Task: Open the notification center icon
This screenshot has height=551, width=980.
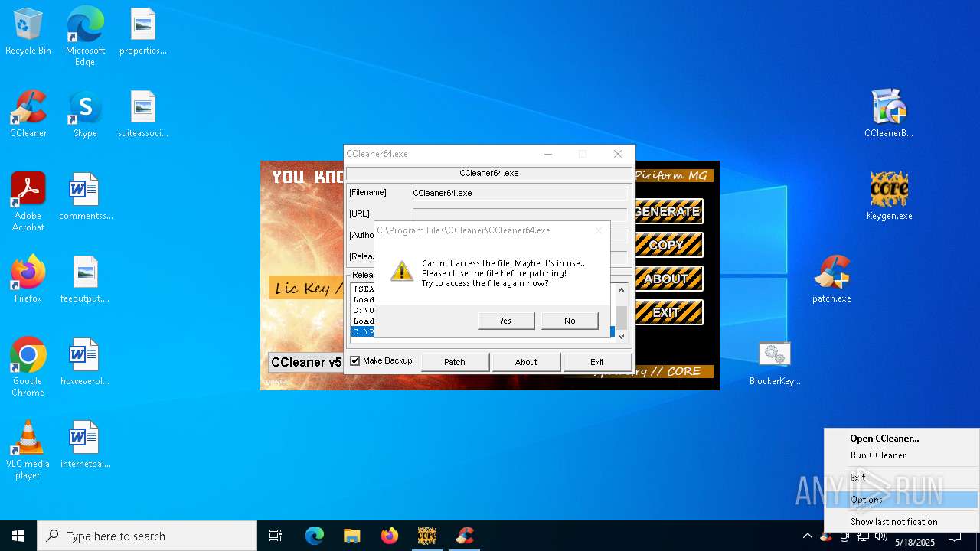Action: pos(955,536)
